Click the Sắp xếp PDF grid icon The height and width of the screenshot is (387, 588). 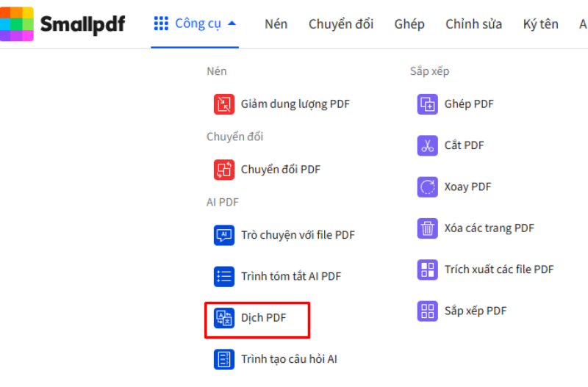pyautogui.click(x=428, y=311)
